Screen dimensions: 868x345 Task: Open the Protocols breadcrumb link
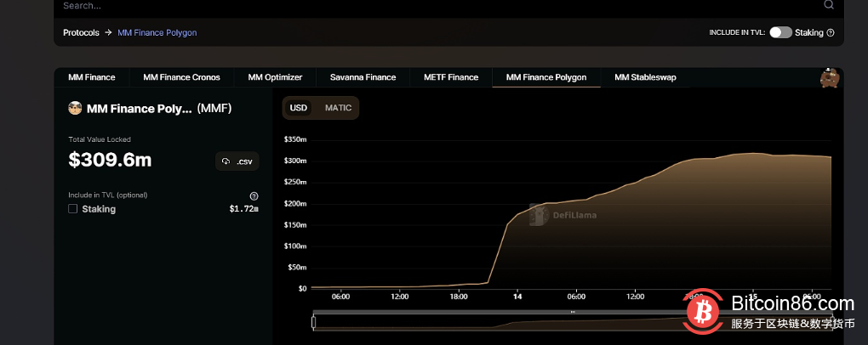(x=81, y=32)
